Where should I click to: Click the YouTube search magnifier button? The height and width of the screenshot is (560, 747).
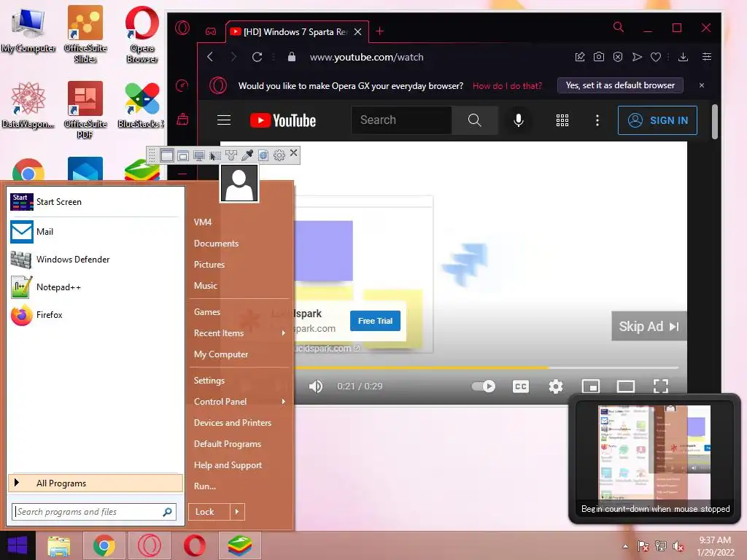[474, 120]
